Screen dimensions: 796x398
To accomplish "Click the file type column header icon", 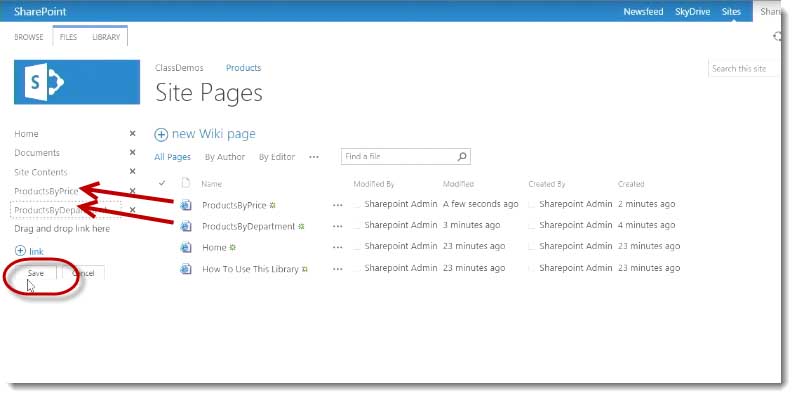I will 186,183.
